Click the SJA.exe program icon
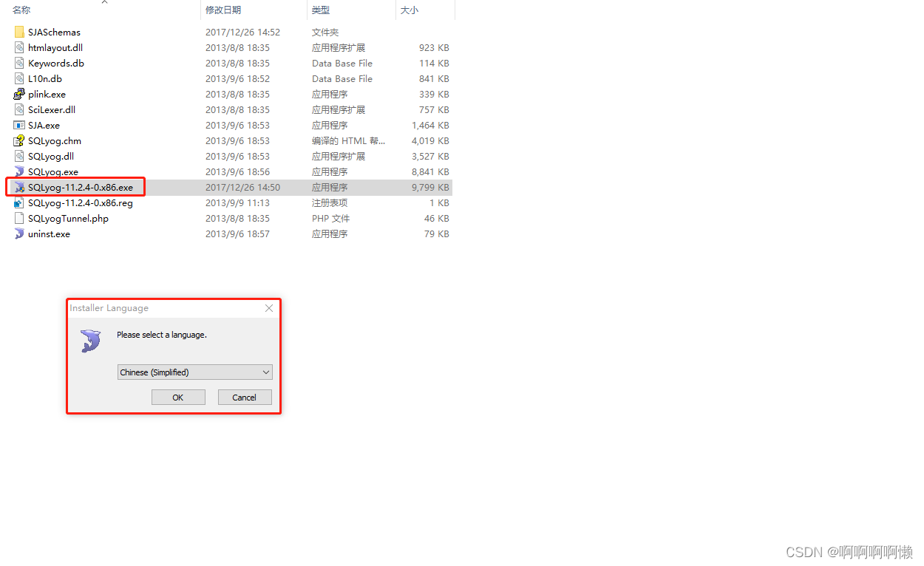Viewport: 924px width, 566px height. [19, 125]
